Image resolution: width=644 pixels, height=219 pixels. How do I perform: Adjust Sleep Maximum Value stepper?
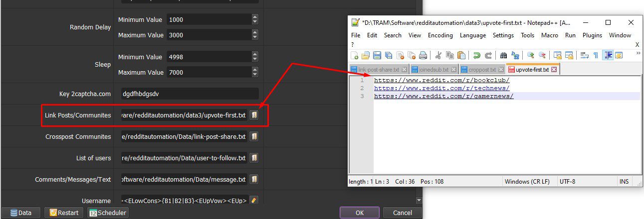255,73
